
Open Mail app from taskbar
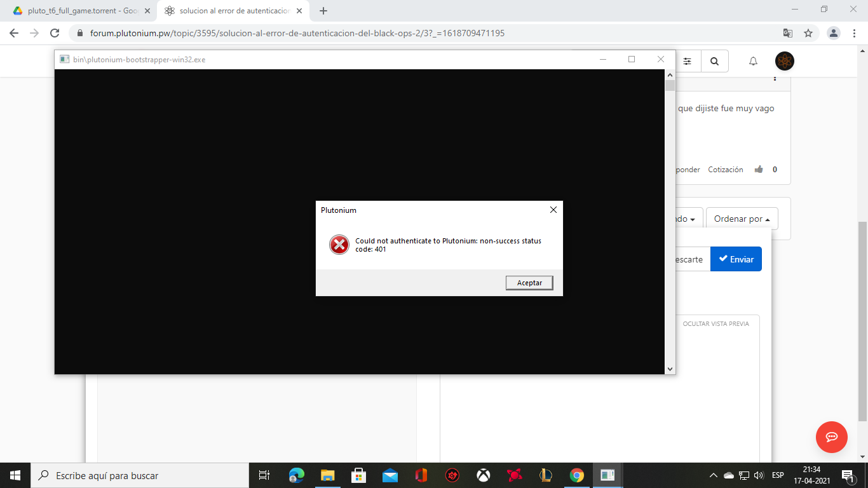coord(390,475)
